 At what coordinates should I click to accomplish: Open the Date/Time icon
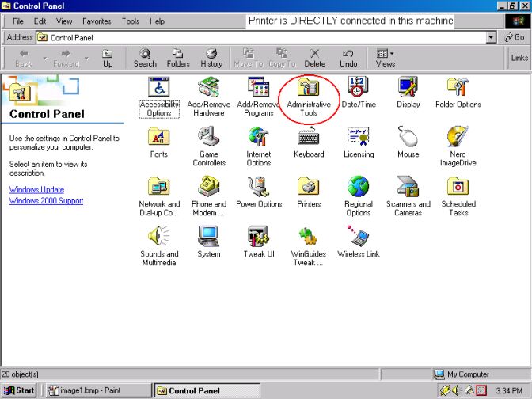pyautogui.click(x=358, y=87)
